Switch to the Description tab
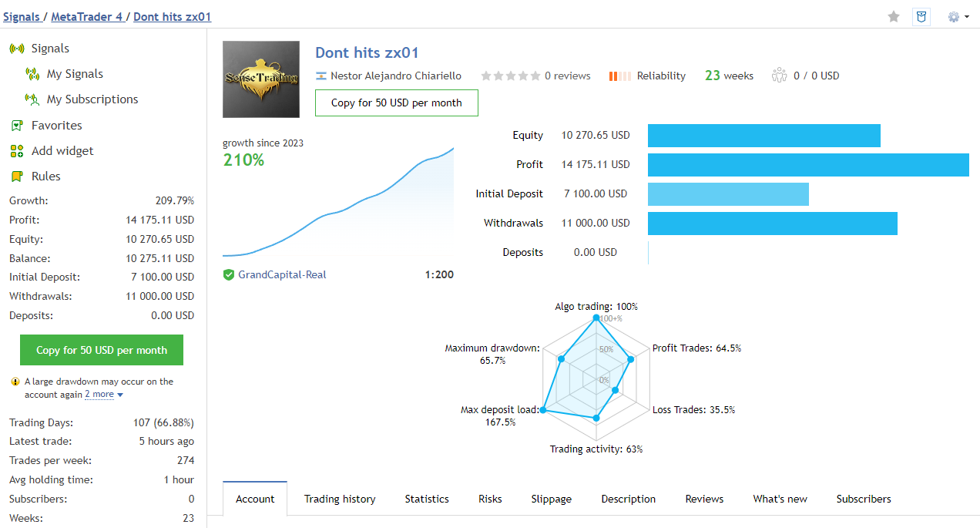Screen dimensions: 980x528 tap(629, 499)
